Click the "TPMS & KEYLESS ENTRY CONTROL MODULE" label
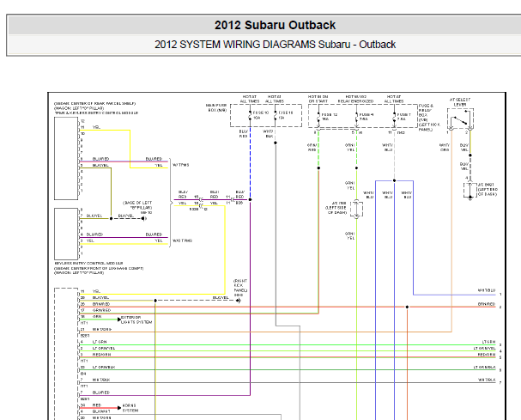This screenshot has height=420, width=521. pyautogui.click(x=96, y=113)
